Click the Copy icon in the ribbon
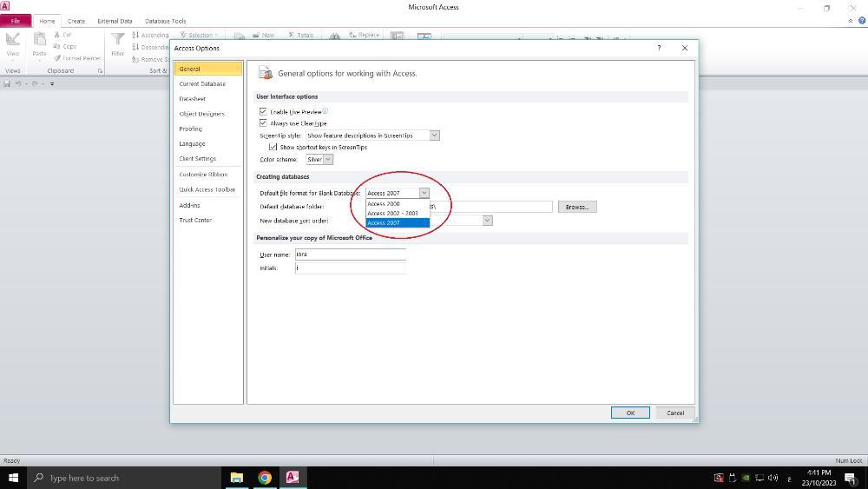Viewport: 868px width, 489px height. pos(57,47)
